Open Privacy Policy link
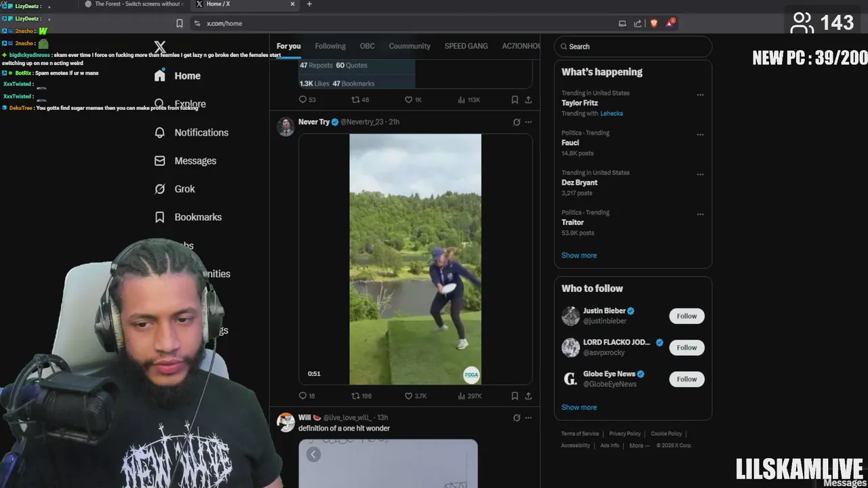Screen dimensions: 868x488 (625, 434)
